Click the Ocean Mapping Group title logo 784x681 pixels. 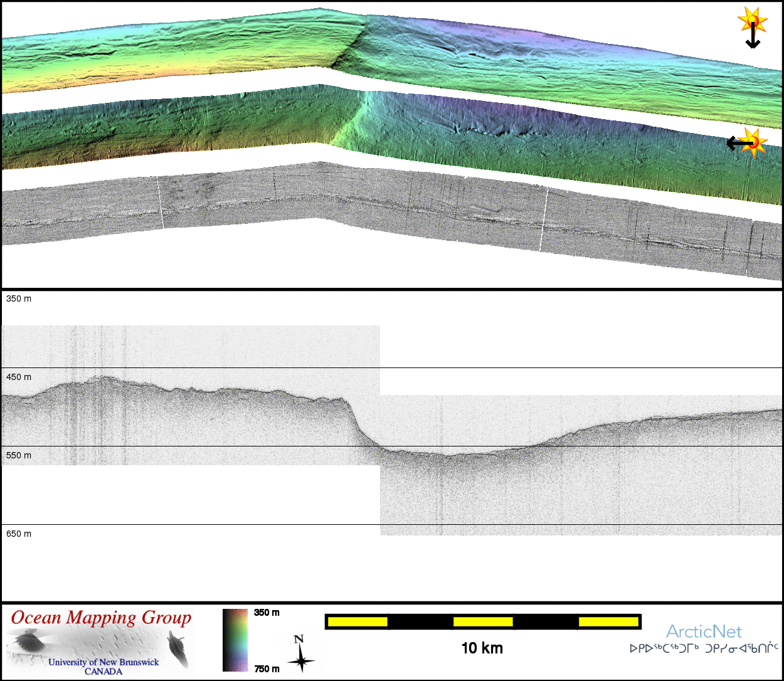click(101, 618)
